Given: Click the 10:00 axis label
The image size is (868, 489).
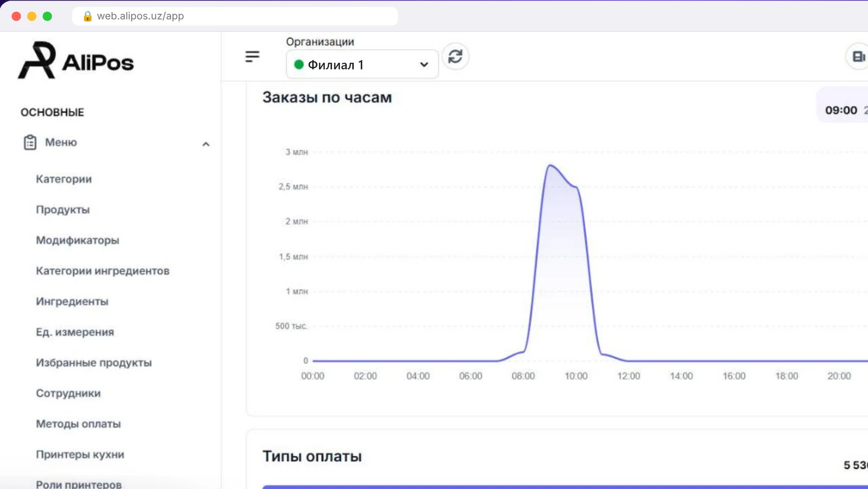Looking at the screenshot, I should tap(576, 376).
